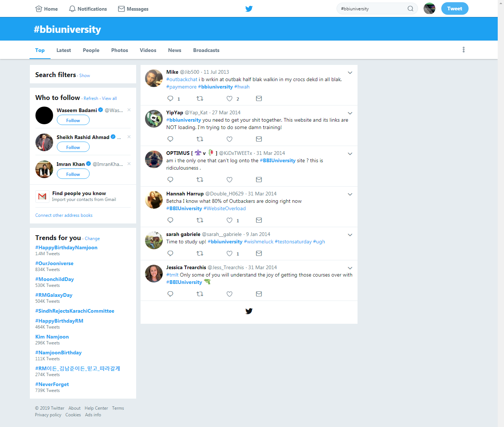Message sarah gabriele's tweet via envelope icon
Image resolution: width=504 pixels, height=427 pixels.
[259, 253]
